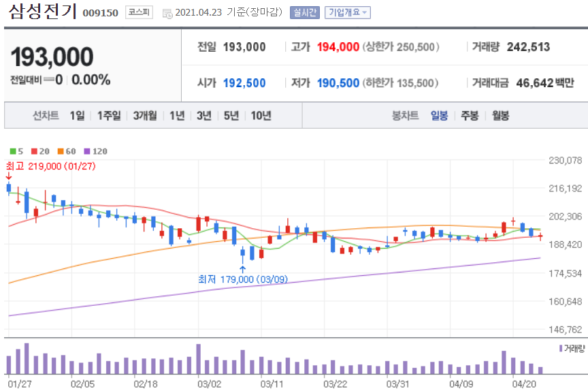Open the 기업개요 dropdown
This screenshot has width=588, height=391.
348,12
